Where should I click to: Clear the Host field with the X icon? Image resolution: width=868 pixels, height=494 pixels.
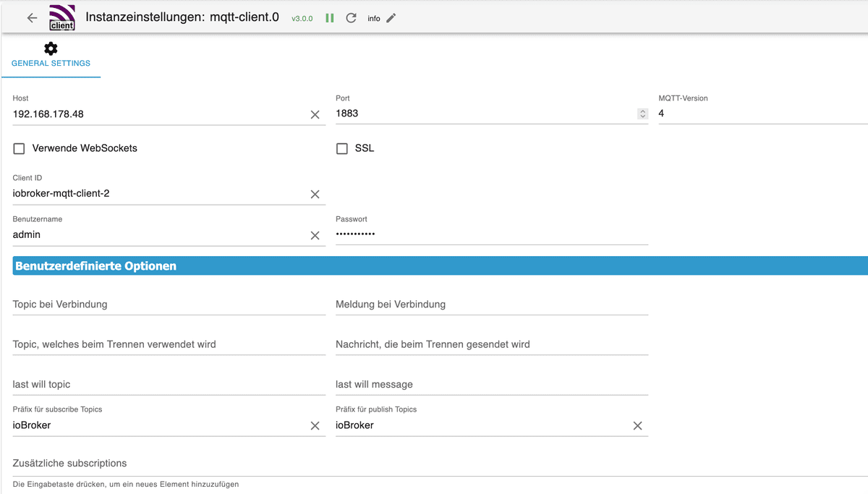pos(315,114)
